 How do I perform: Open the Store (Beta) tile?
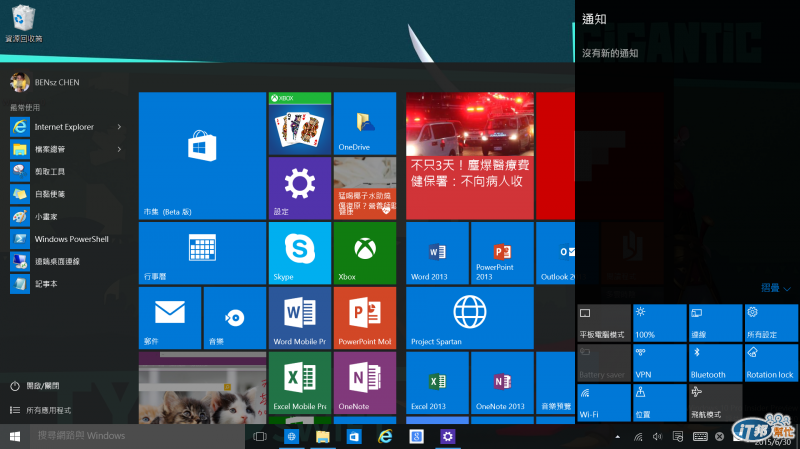pos(203,156)
